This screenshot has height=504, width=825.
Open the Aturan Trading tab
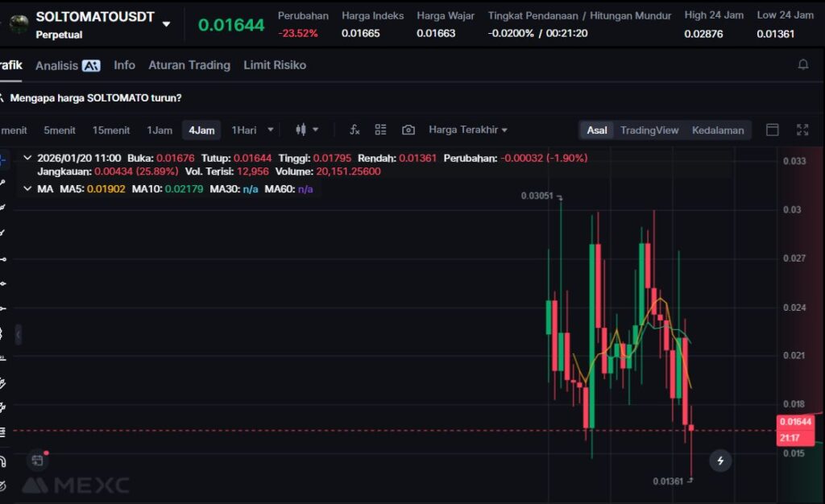[189, 65]
